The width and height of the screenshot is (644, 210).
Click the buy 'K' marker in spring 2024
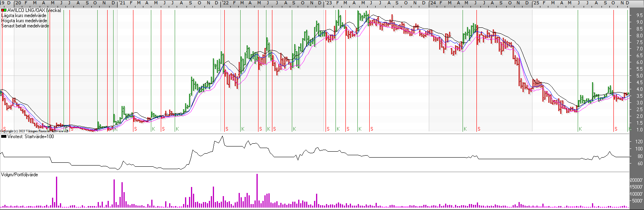click(x=465, y=129)
